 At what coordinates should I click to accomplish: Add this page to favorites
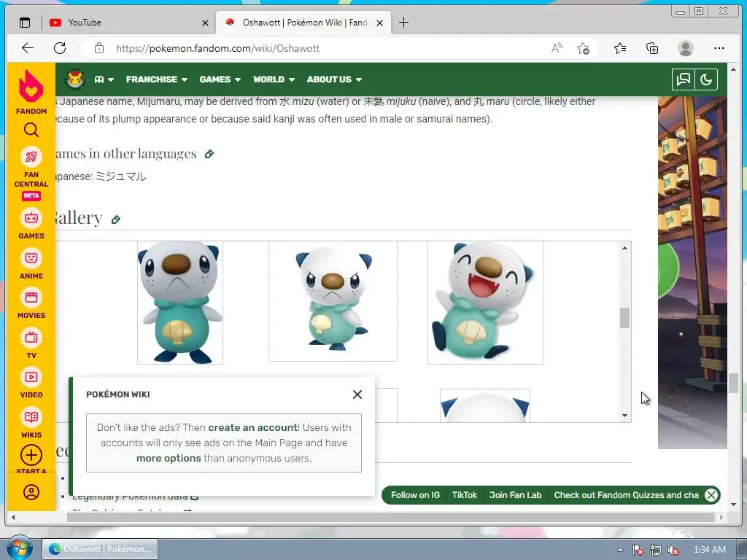click(583, 48)
